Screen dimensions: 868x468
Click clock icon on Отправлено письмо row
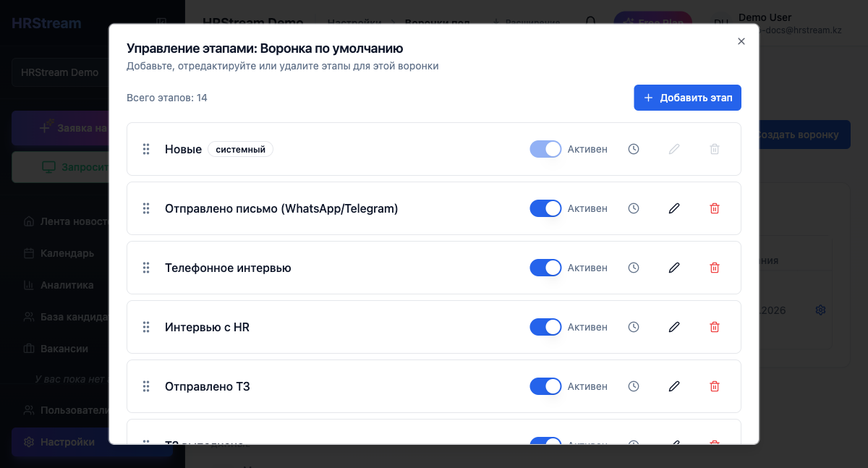point(634,208)
